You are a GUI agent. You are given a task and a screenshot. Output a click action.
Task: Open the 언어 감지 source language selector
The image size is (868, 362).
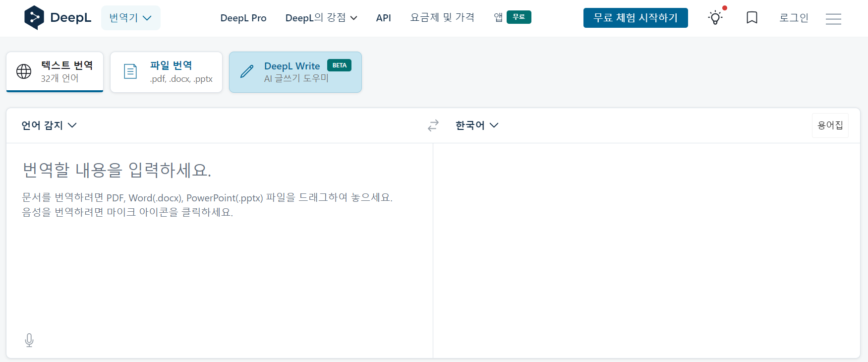tap(49, 125)
